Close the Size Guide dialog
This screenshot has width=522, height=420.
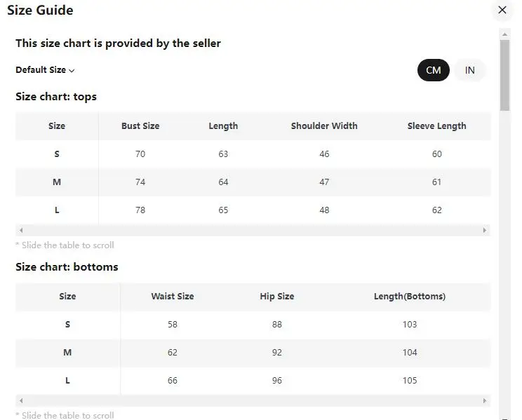[502, 10]
